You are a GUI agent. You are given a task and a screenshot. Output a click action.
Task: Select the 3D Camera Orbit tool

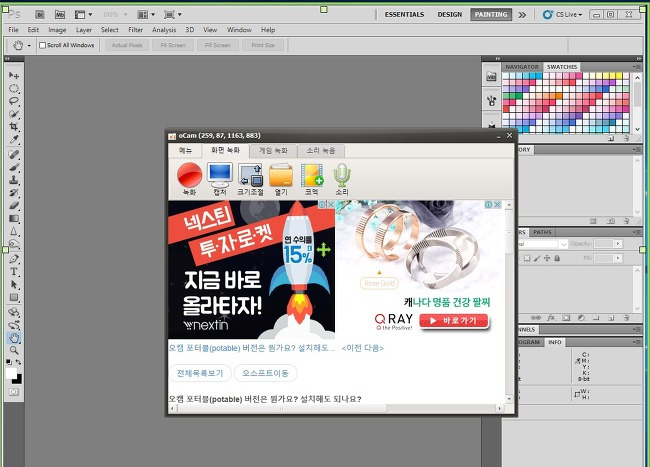(14, 325)
